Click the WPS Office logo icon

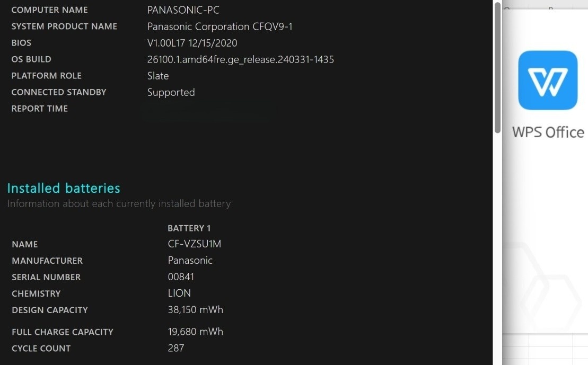[548, 80]
